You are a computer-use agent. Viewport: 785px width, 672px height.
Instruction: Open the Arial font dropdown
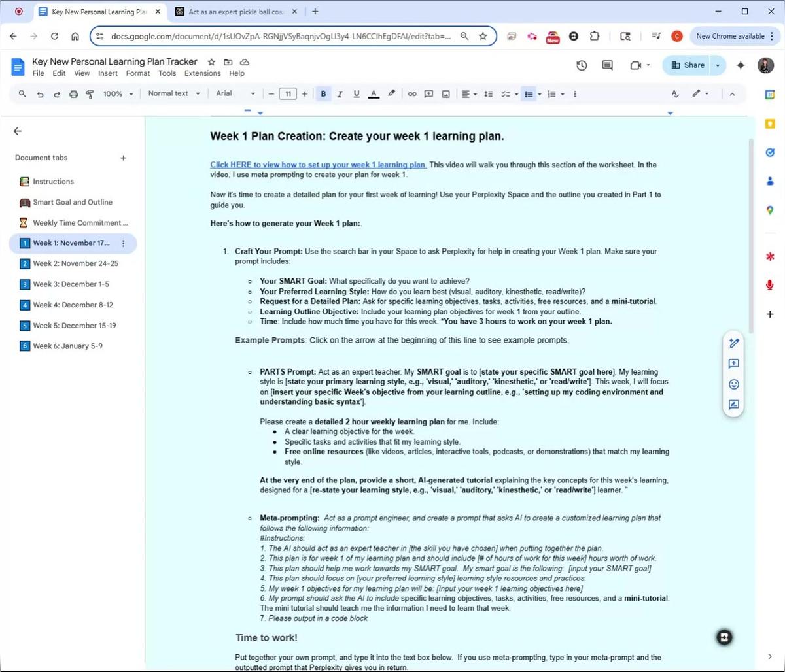[x=235, y=93]
